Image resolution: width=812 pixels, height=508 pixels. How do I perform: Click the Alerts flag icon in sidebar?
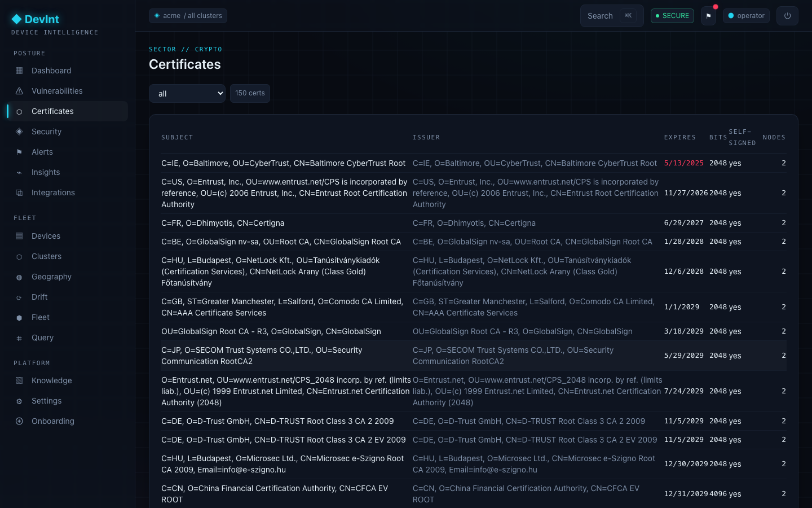[19, 152]
